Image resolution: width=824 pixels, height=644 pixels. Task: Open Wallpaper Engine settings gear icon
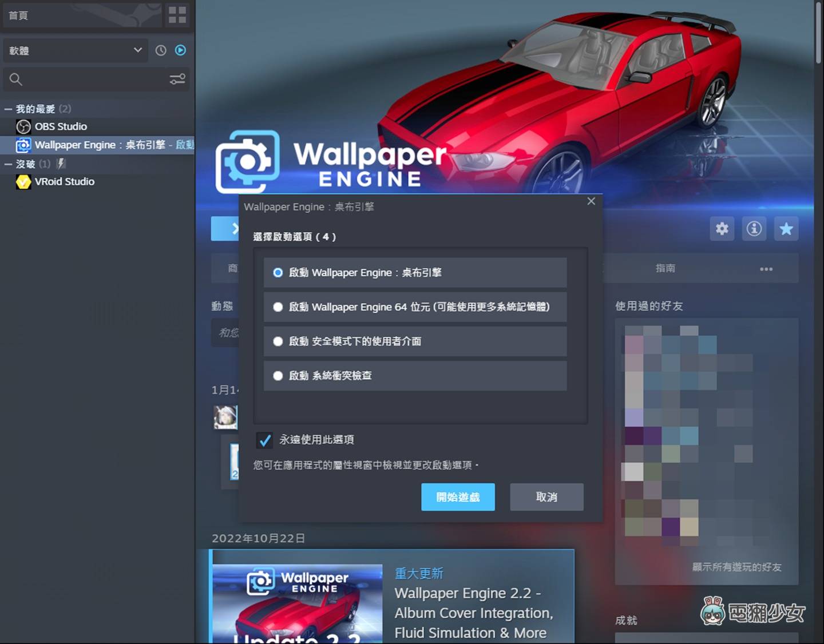coord(722,229)
